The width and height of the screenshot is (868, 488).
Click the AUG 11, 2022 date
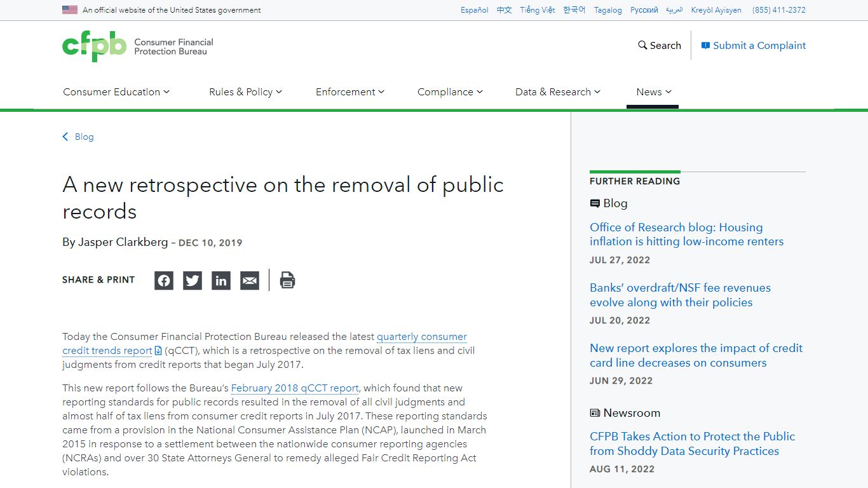click(x=622, y=469)
